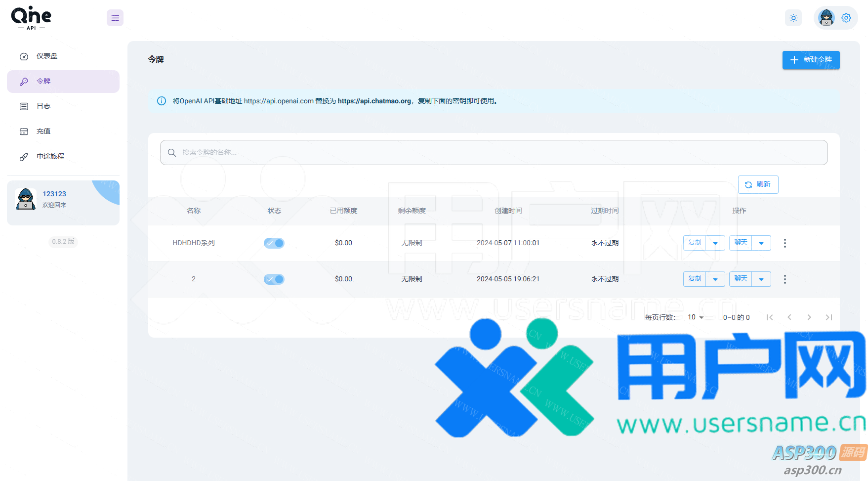Click the Qine API logo
The image size is (868, 481).
point(31,18)
